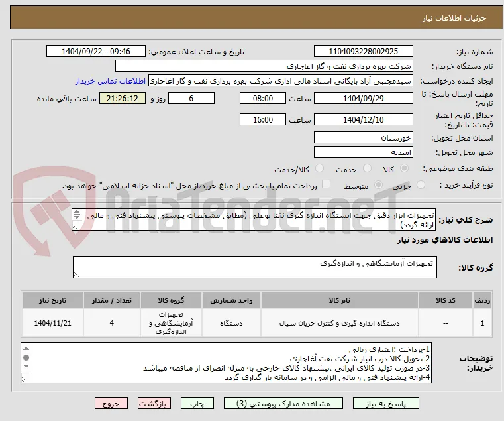Click the deadline time field 08:00
Screen dimensions: 504x421
(x=263, y=99)
